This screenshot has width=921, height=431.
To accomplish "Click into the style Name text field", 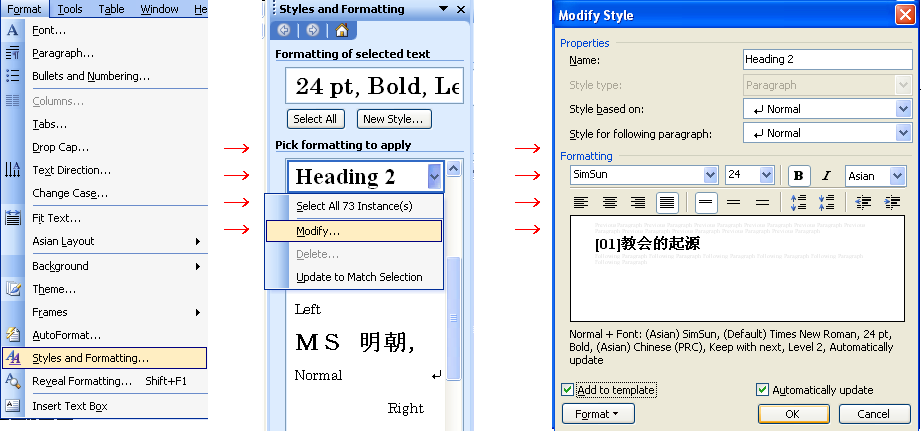I will pos(826,60).
